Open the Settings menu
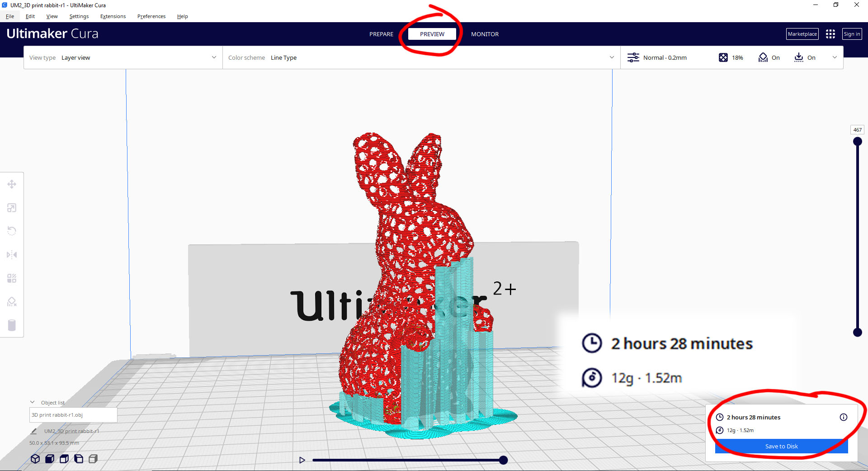Image resolution: width=868 pixels, height=471 pixels. tap(79, 16)
